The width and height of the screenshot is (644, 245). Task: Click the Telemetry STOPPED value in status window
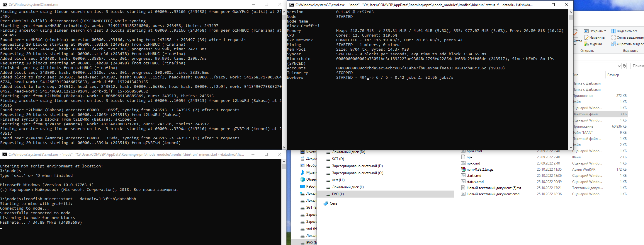[344, 73]
